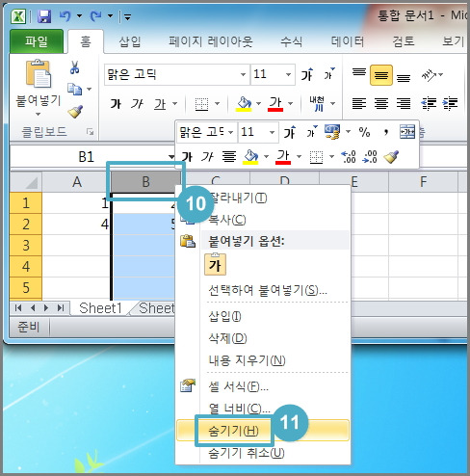Increase indent in ribbon
The width and height of the screenshot is (470, 476).
coord(450,103)
